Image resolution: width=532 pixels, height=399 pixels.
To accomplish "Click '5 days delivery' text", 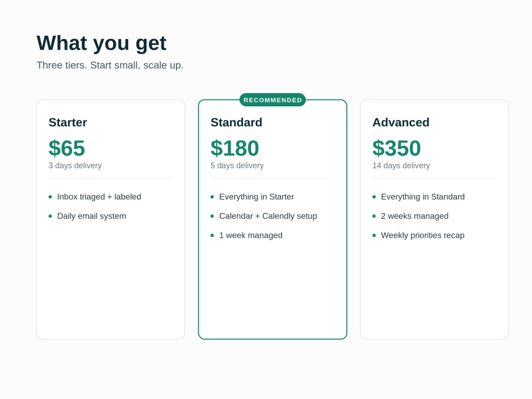I will pyautogui.click(x=237, y=165).
